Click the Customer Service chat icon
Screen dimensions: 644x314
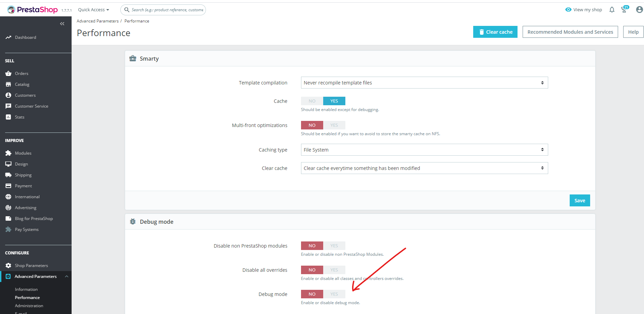click(x=9, y=106)
